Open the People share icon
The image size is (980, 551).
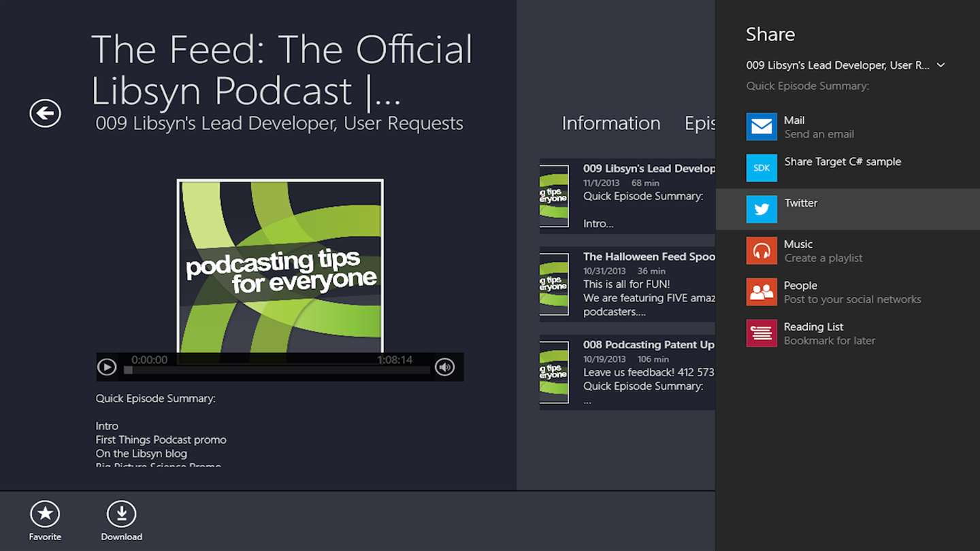(x=762, y=292)
